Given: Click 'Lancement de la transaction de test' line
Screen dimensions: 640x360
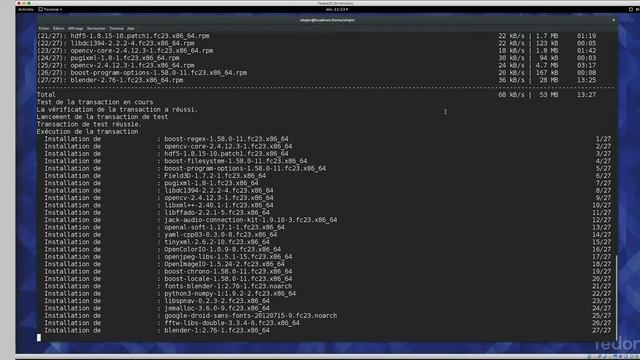Looking at the screenshot, I should [102, 117].
